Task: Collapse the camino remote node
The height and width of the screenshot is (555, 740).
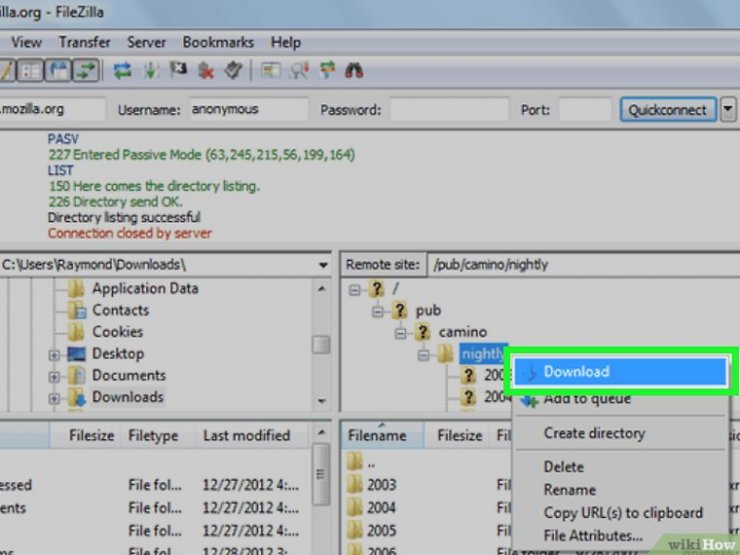Action: [x=401, y=333]
